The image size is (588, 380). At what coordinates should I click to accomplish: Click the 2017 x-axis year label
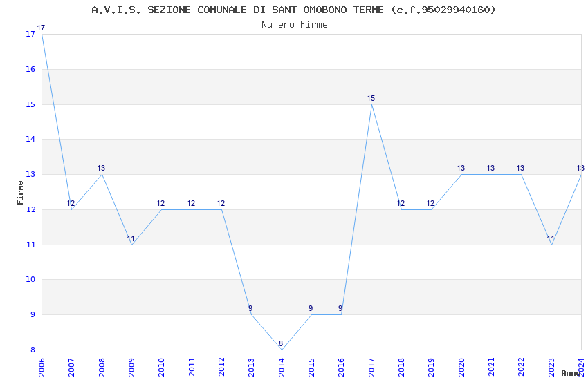pos(371,368)
